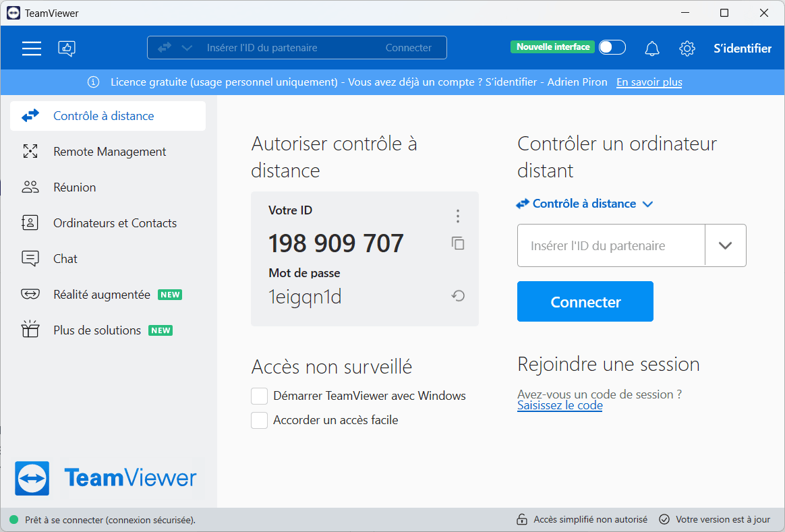785x532 pixels.
Task: Expand the connection mode chevron in top bar
Action: coord(187,48)
